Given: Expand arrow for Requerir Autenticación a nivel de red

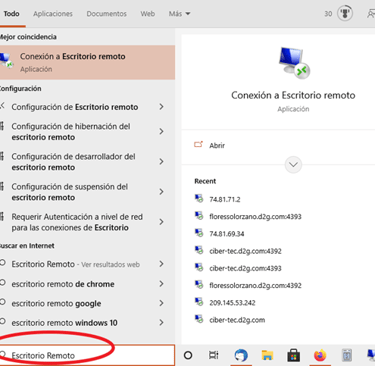Looking at the screenshot, I should coord(161,222).
